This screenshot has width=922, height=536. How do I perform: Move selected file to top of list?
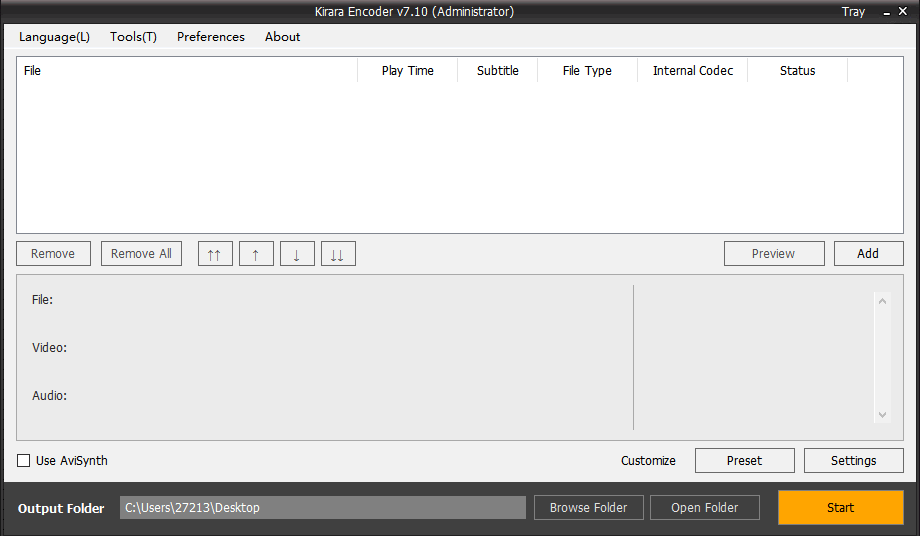pos(215,254)
